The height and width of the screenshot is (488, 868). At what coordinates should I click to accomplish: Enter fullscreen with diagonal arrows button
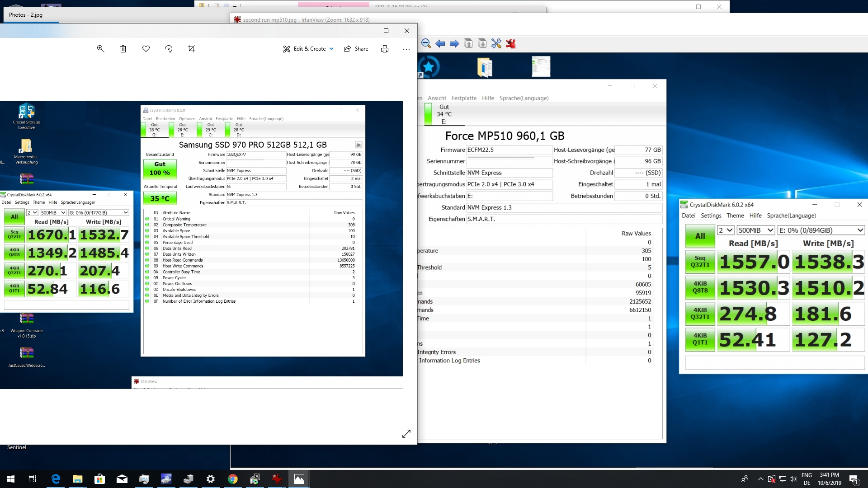coord(406,434)
